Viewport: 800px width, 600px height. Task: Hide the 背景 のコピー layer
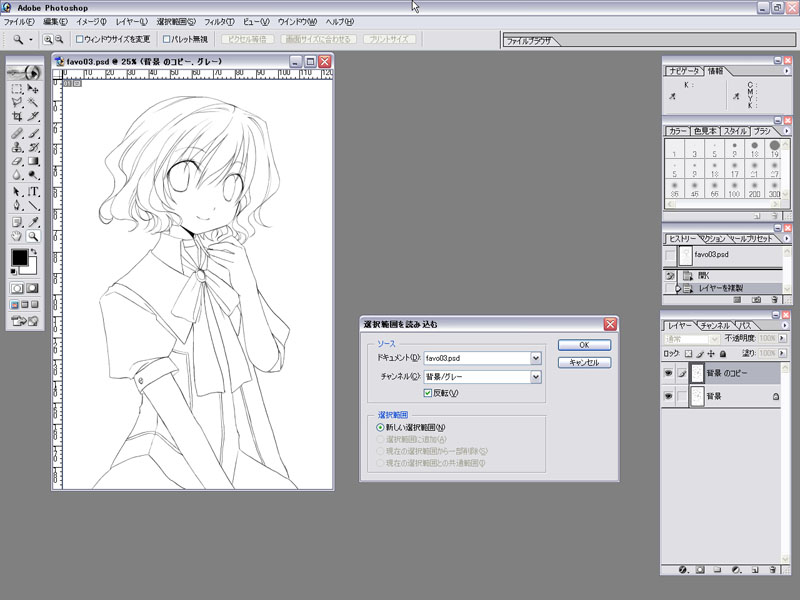click(x=668, y=373)
